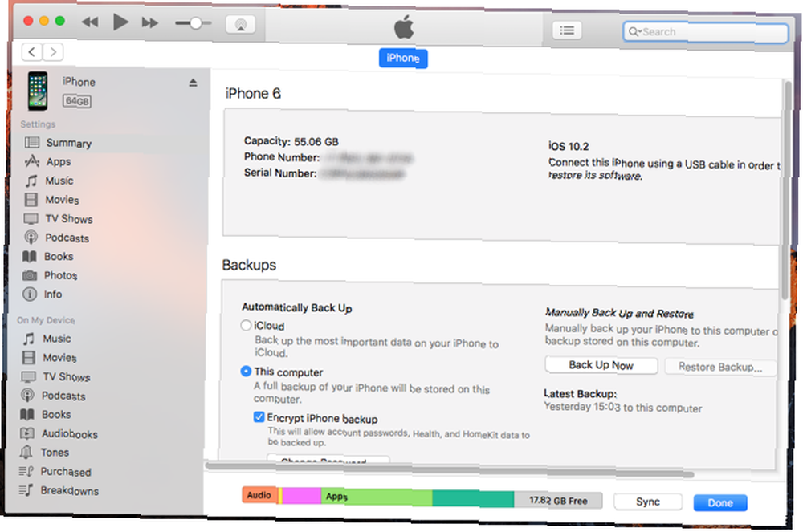Select This computer radio button
803x532 pixels.
[x=246, y=372]
